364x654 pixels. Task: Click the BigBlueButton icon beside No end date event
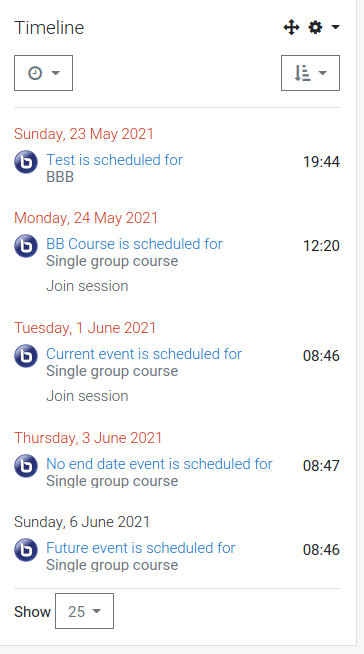coord(26,466)
